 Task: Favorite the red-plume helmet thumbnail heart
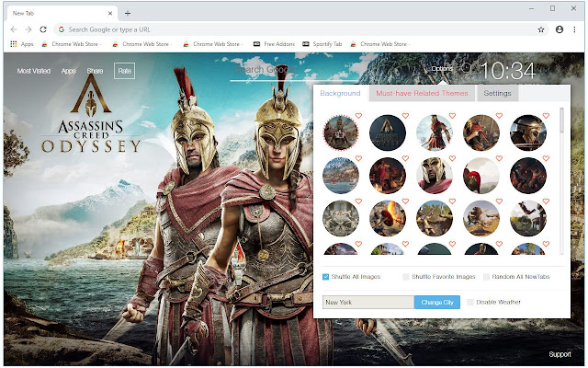tap(499, 158)
